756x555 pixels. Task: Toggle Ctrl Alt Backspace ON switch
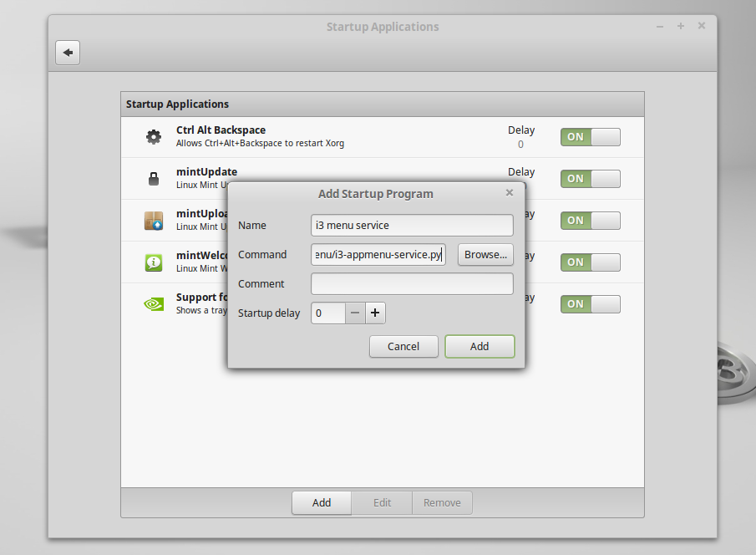590,137
